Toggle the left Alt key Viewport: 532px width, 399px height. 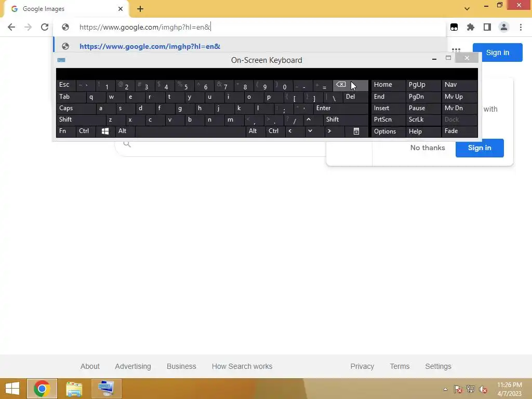[125, 131]
